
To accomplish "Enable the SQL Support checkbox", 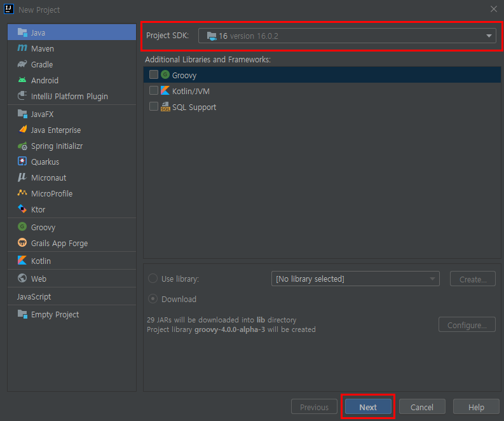I will click(x=154, y=106).
